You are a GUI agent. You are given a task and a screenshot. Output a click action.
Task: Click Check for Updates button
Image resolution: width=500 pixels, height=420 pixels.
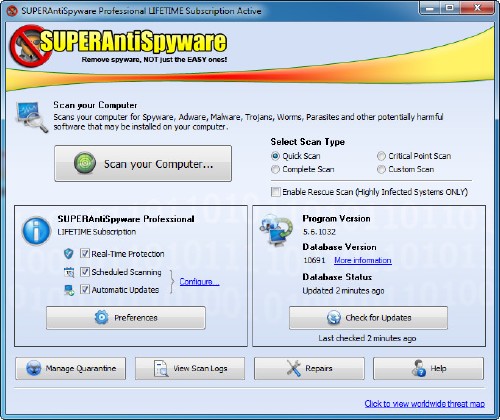pos(368,318)
